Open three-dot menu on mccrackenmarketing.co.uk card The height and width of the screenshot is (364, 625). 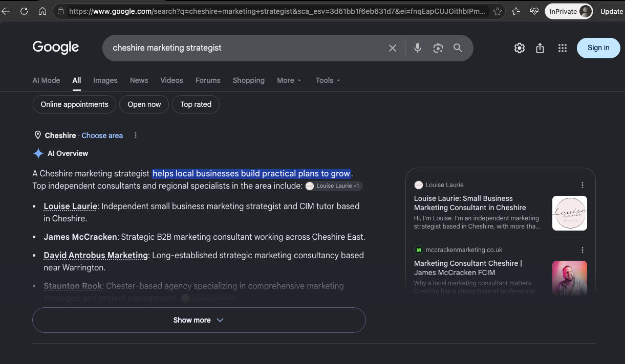click(583, 250)
